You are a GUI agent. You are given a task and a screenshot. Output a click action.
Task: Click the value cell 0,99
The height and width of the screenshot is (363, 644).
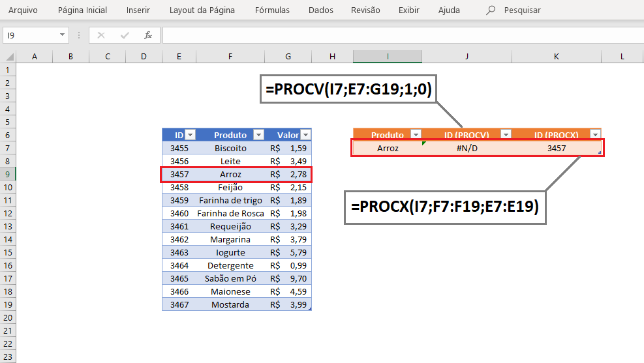[288, 266]
